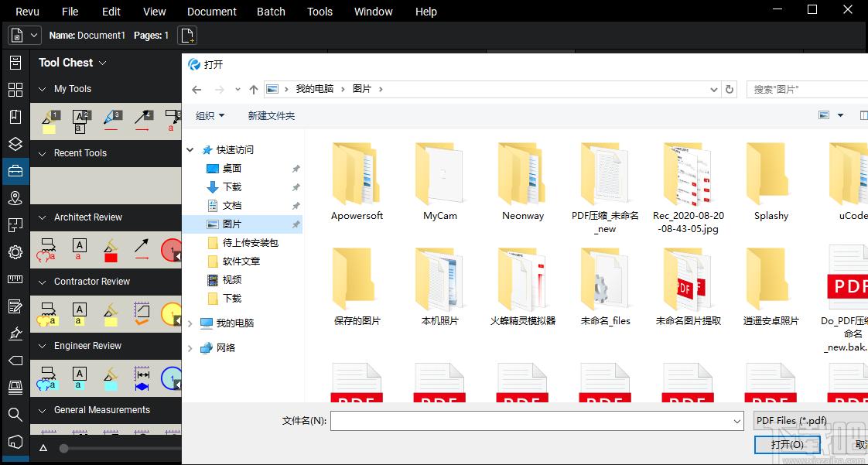Viewport: 868px width, 465px height.
Task: Select the Apowersoft folder
Action: (357, 182)
